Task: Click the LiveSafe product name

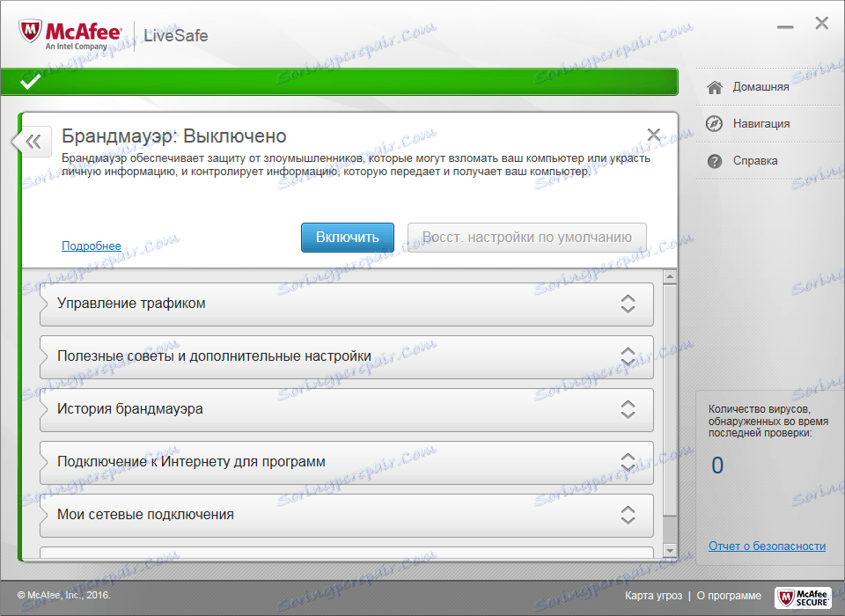Action: click(176, 35)
